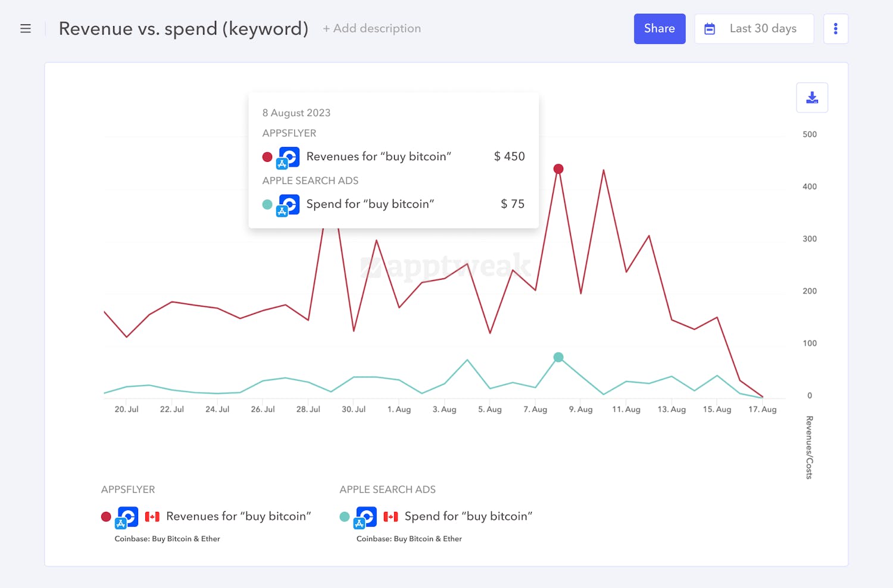The height and width of the screenshot is (588, 893).
Task: Hide the Spend line via its legend dot
Action: (344, 517)
